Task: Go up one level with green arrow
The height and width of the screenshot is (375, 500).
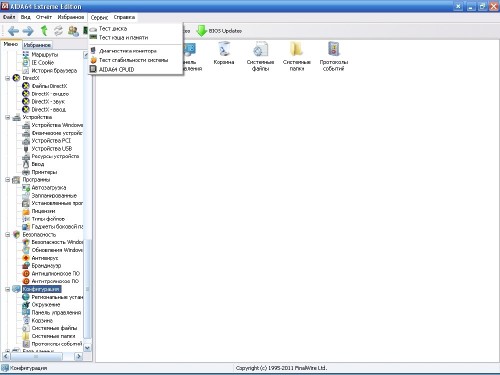Action: click(x=44, y=31)
